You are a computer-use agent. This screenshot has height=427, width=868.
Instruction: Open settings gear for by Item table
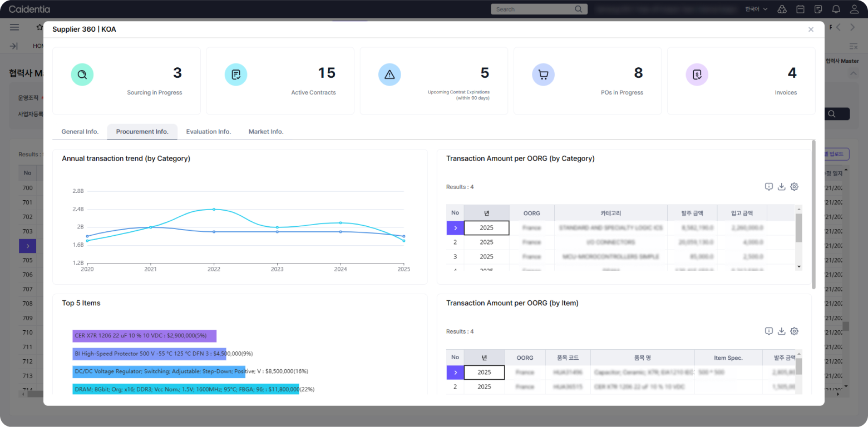coord(794,331)
